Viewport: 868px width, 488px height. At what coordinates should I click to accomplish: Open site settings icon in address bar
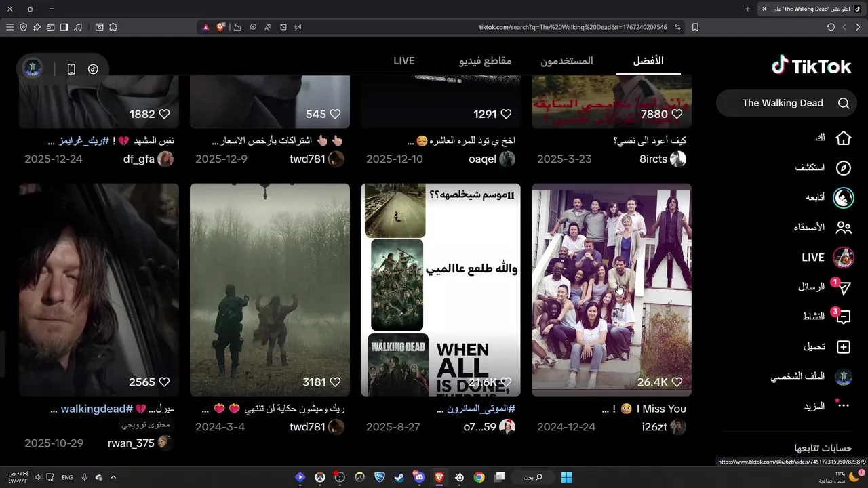677,27
